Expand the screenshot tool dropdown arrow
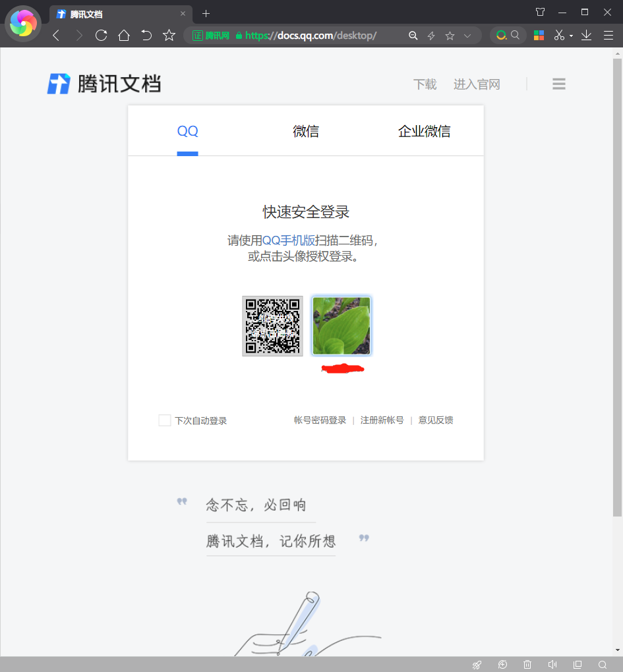The height and width of the screenshot is (672, 623). (571, 36)
